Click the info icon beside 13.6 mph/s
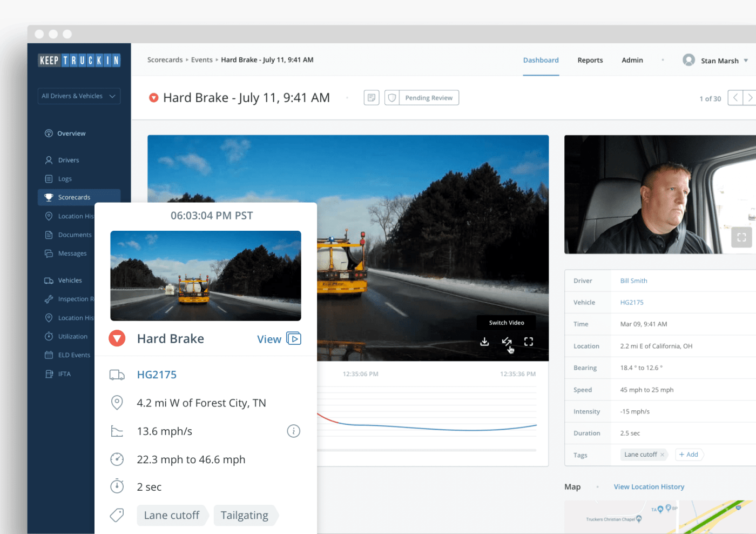Image resolution: width=756 pixels, height=534 pixels. (293, 431)
